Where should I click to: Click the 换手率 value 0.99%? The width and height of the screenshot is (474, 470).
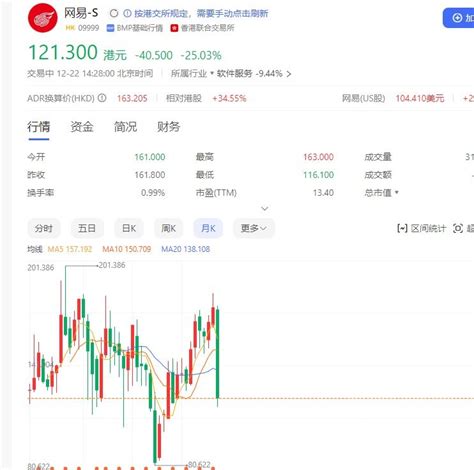[153, 193]
